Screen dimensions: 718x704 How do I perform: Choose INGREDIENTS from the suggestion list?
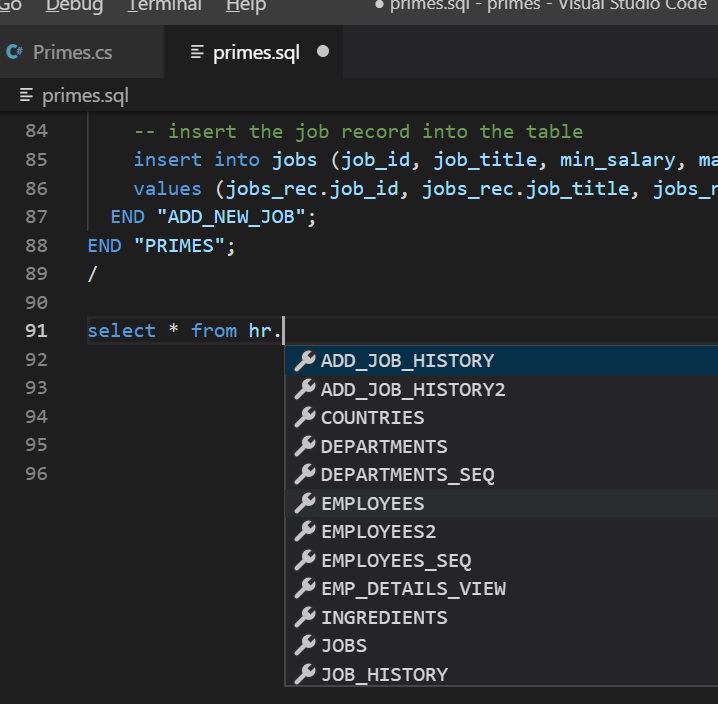tap(384, 618)
